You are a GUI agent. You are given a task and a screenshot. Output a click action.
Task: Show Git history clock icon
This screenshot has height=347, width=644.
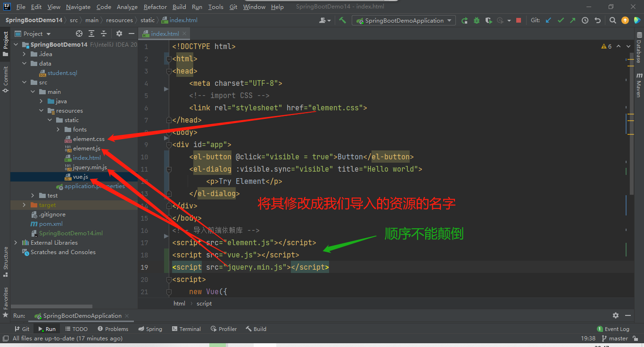coord(585,20)
